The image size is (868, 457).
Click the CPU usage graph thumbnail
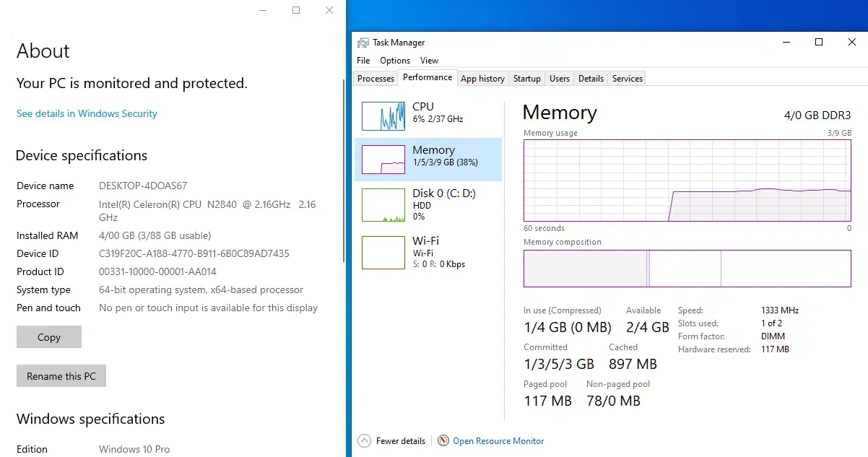point(383,116)
